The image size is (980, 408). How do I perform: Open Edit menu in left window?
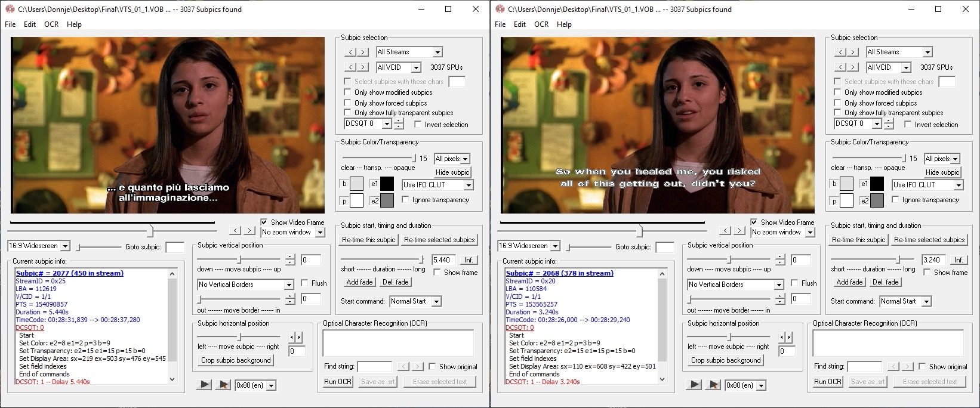click(x=30, y=24)
